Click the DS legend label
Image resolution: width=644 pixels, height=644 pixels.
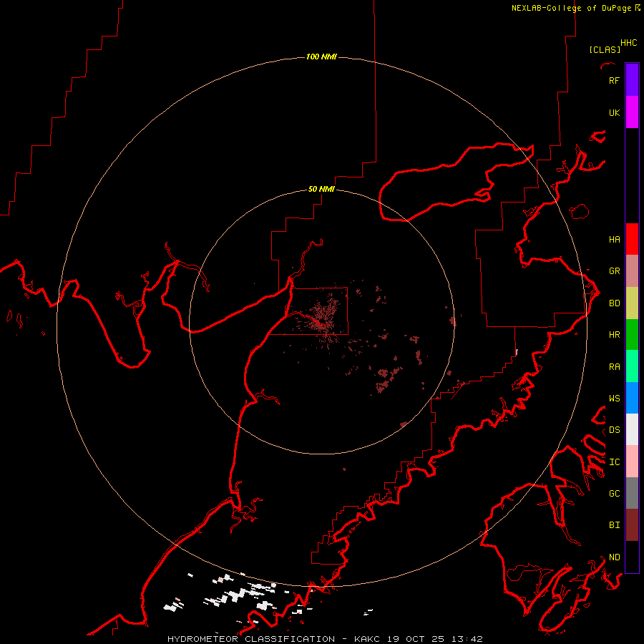(x=615, y=430)
